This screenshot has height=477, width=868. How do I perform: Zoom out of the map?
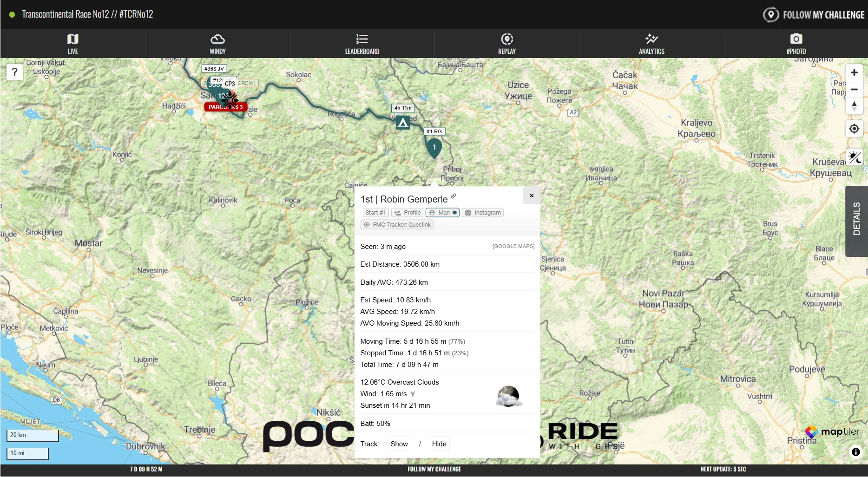point(854,89)
